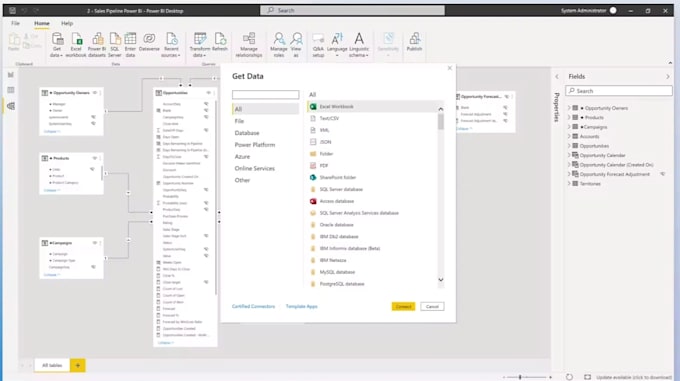680x381 pixels.
Task: Click the scroll down arrow in connector list
Action: (x=441, y=280)
